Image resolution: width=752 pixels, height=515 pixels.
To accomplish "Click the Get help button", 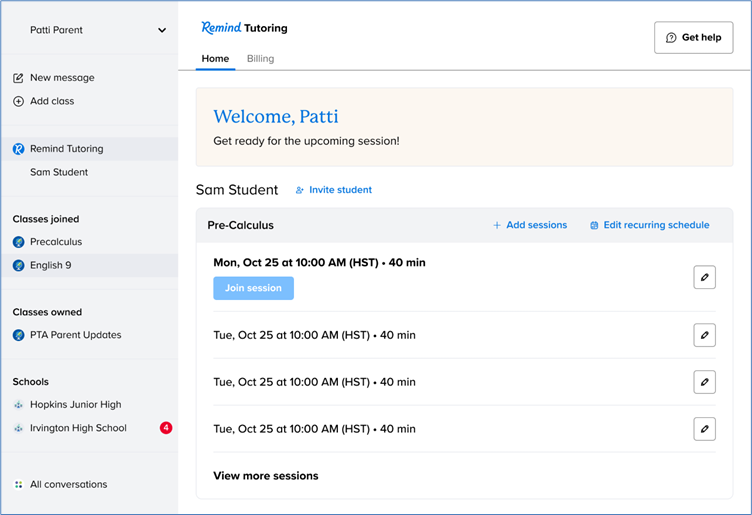I will (693, 37).
